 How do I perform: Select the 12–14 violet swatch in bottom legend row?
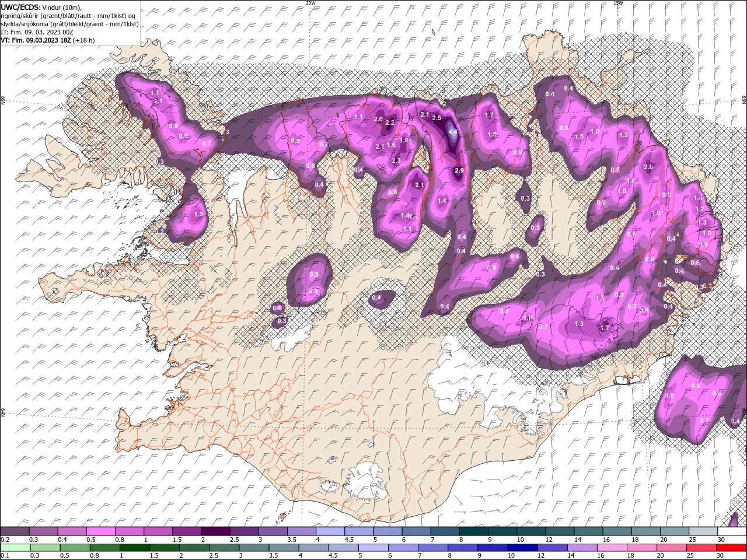[551, 548]
